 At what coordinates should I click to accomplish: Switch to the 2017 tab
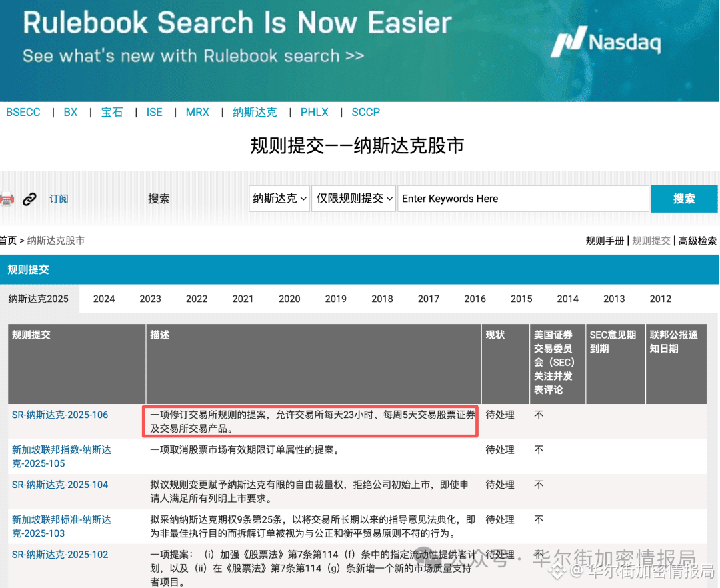tap(429, 299)
